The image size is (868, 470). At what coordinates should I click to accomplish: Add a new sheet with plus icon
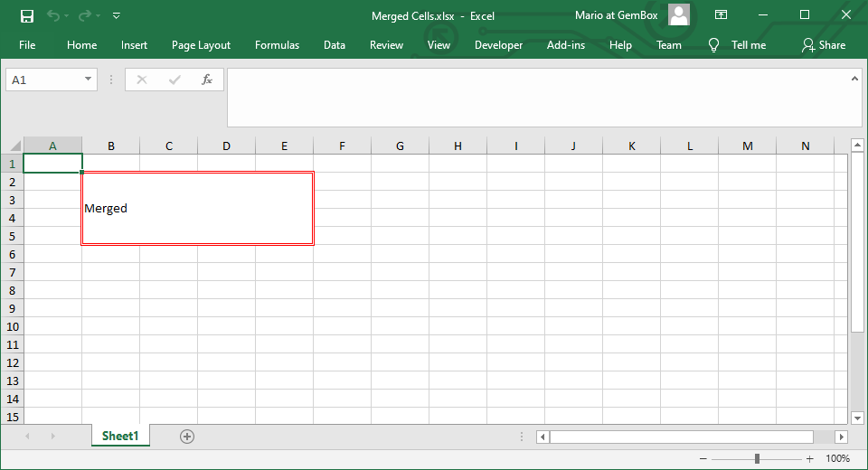[x=187, y=437]
